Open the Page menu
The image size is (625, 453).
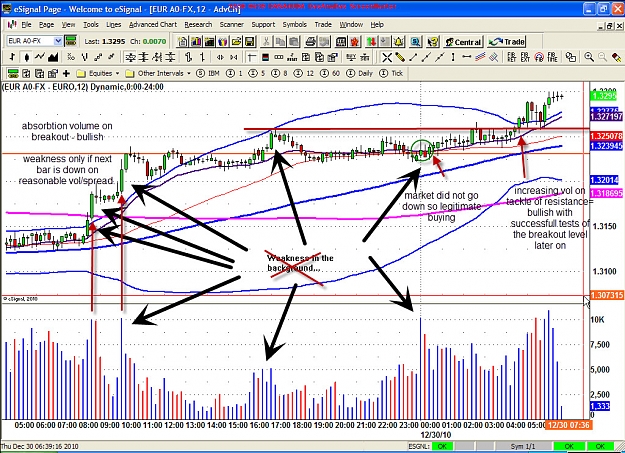coord(46,25)
